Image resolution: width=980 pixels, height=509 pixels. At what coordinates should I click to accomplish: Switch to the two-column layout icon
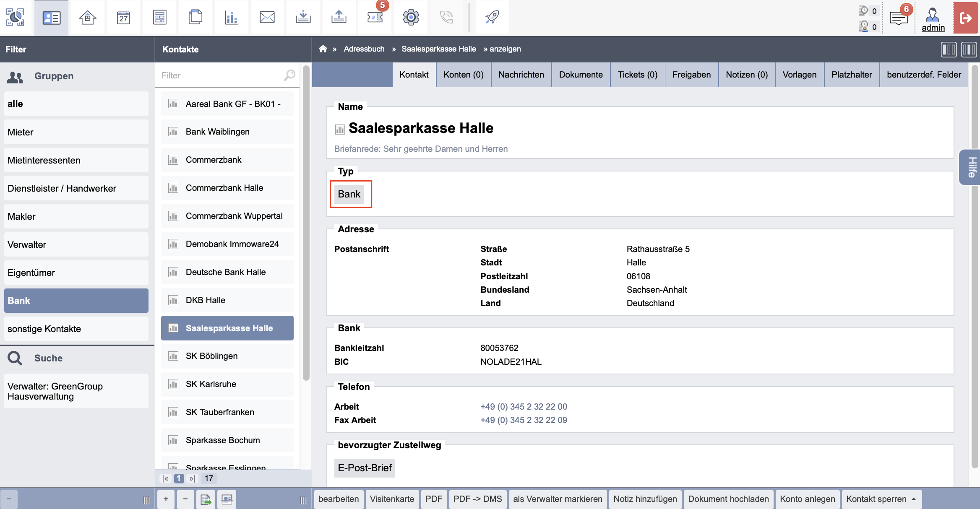[x=949, y=49]
